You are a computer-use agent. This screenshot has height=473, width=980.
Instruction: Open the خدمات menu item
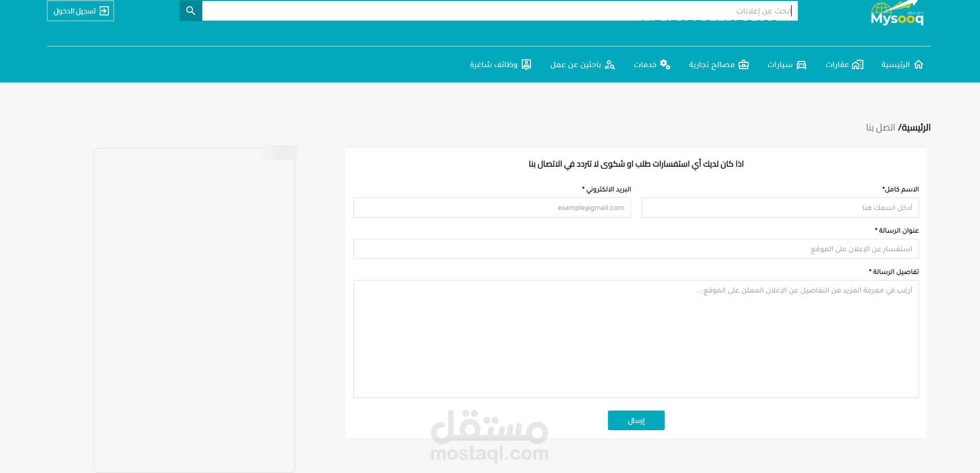652,64
